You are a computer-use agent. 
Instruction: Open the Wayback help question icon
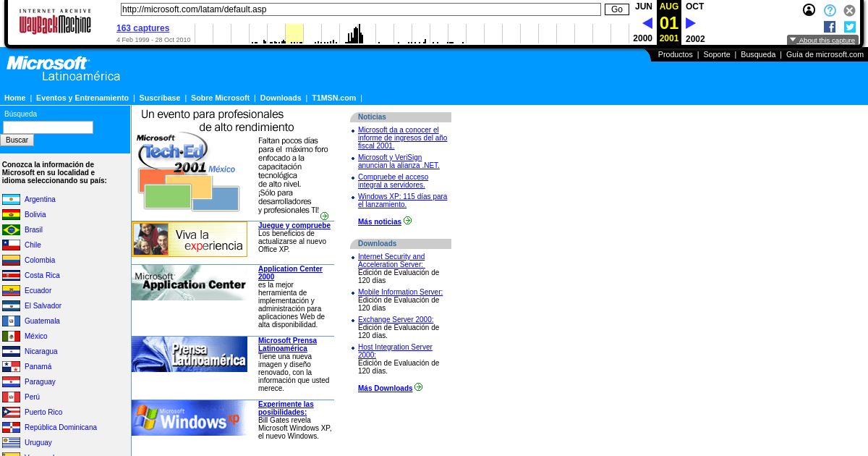click(x=830, y=10)
